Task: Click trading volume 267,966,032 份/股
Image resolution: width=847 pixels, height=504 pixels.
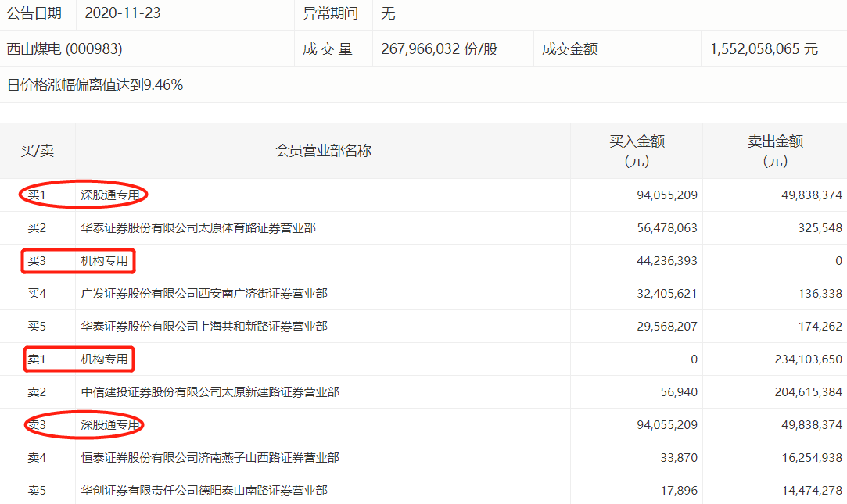Action: point(440,49)
